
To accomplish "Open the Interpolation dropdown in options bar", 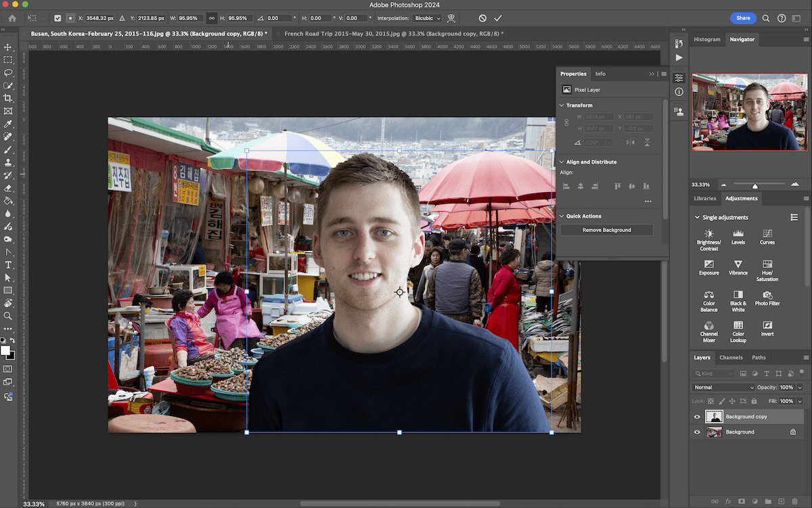I will tap(427, 18).
